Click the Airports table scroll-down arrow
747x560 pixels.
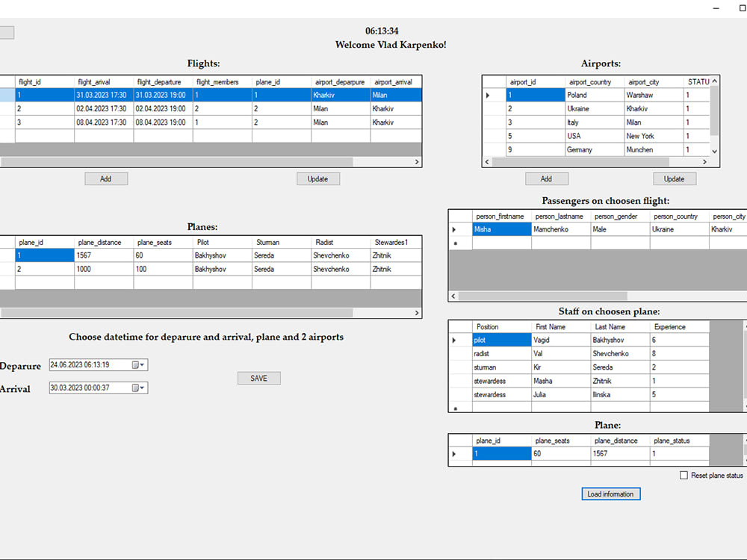715,151
